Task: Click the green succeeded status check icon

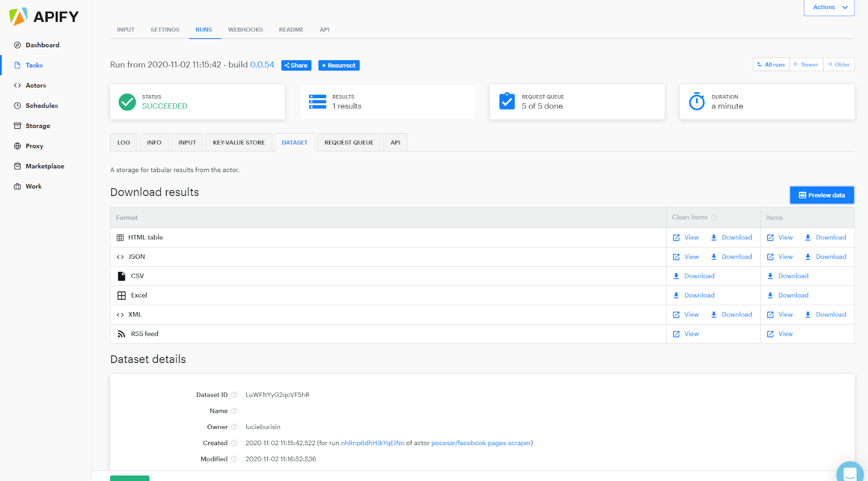Action: [127, 102]
